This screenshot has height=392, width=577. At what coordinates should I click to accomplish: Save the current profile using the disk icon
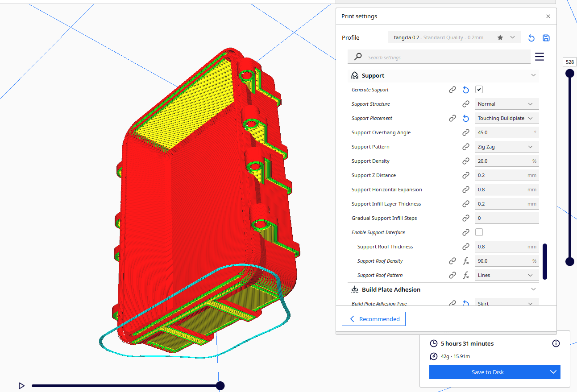click(546, 37)
